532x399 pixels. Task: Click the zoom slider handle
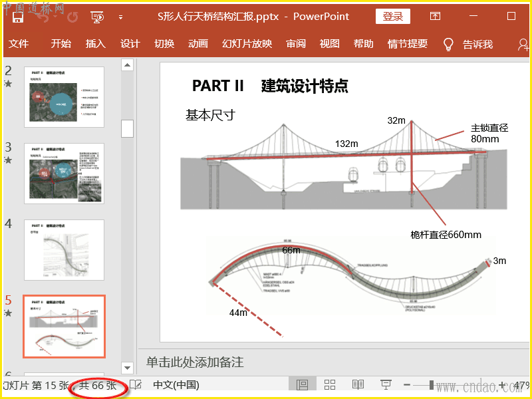(x=431, y=385)
